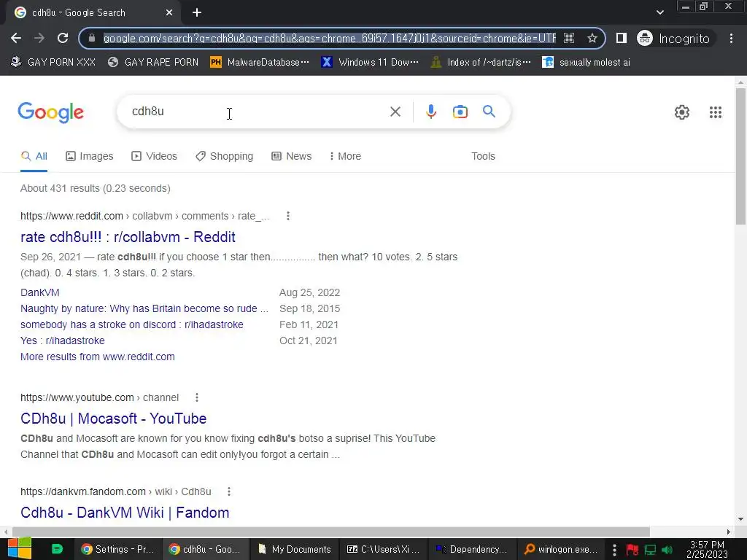This screenshot has width=747, height=560.
Task: Click the red flag tray icon
Action: (632, 550)
